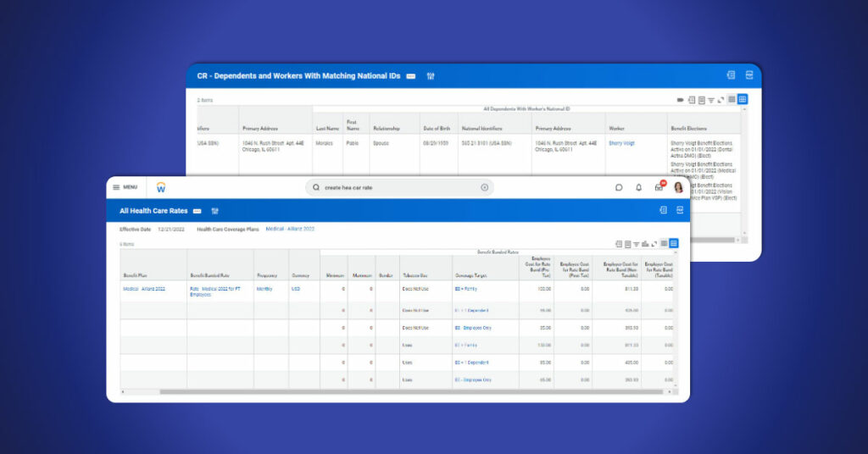868x454 pixels.
Task: Export the CR - Dependents report to PDF
Action: coord(749,75)
